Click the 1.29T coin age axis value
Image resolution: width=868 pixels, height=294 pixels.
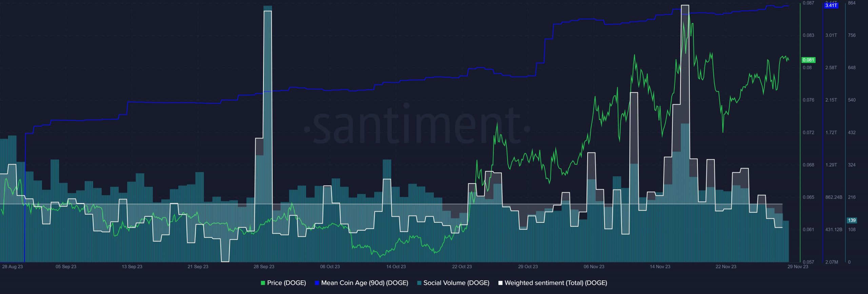coord(831,165)
